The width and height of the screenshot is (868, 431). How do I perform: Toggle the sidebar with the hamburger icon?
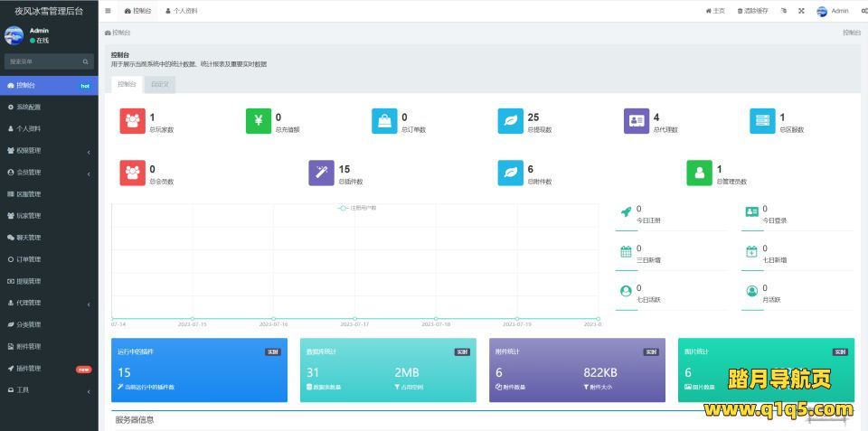pyautogui.click(x=108, y=11)
